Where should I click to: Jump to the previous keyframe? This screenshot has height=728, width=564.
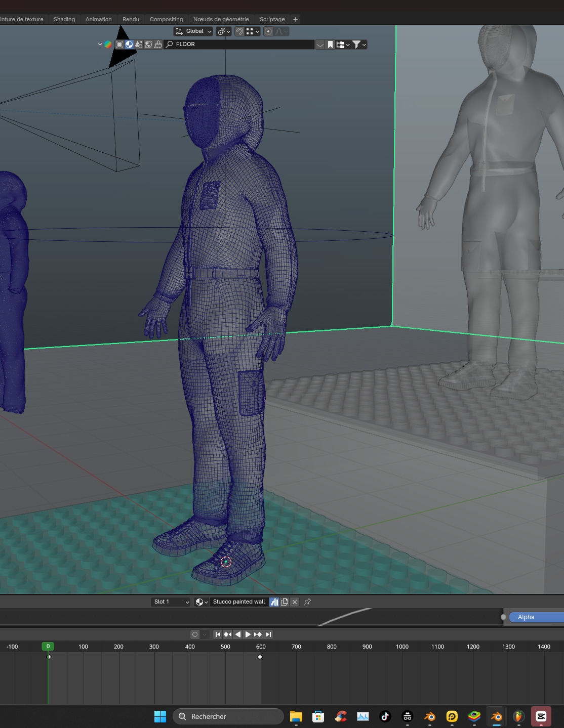point(228,634)
